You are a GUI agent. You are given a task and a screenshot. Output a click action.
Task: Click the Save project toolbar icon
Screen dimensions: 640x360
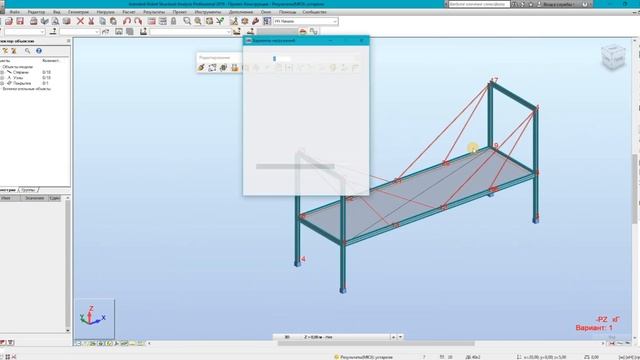20,21
